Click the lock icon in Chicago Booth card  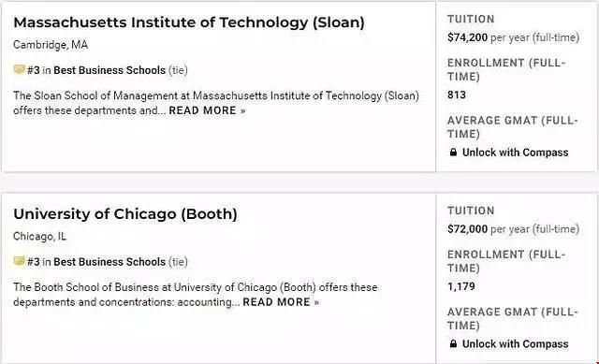pos(453,344)
